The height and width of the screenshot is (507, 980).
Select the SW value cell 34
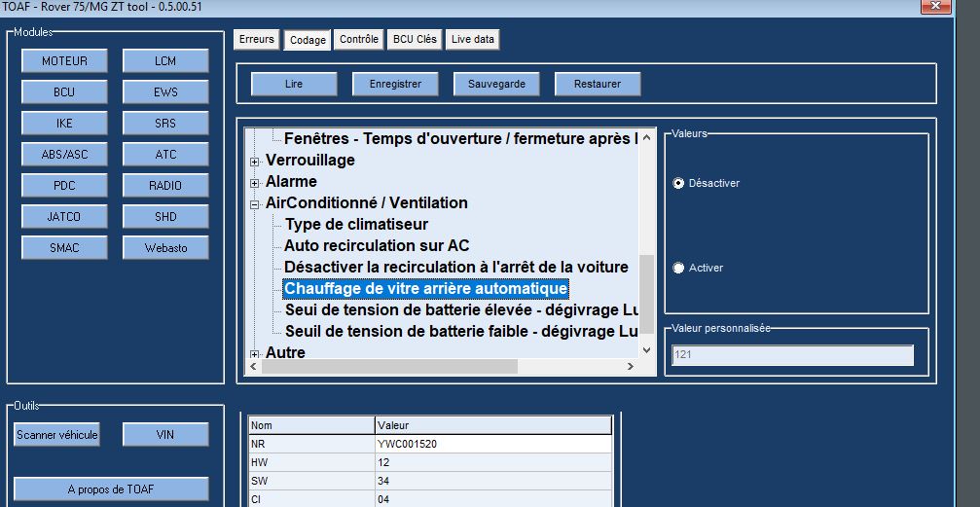(493, 482)
